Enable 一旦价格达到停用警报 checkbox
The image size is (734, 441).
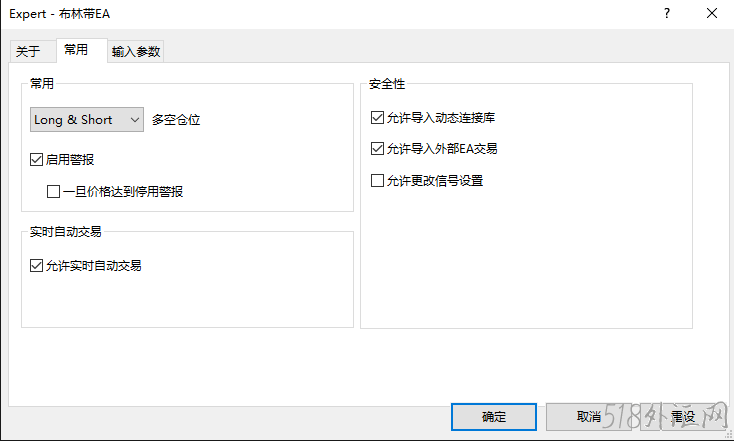[x=53, y=191]
